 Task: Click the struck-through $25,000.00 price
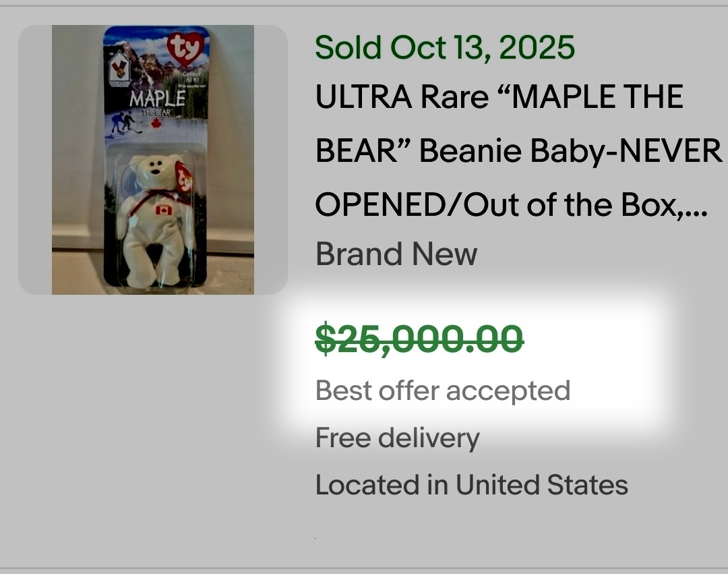tap(419, 339)
